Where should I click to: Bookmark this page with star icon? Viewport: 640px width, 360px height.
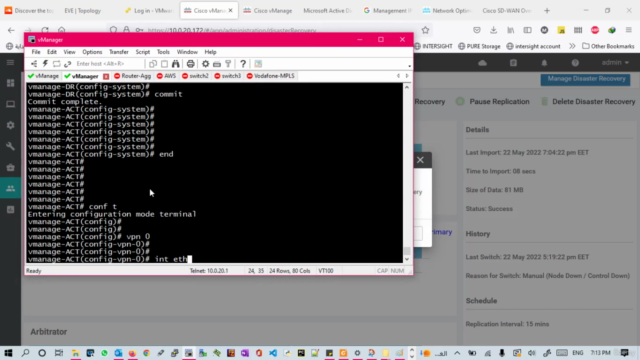425,30
